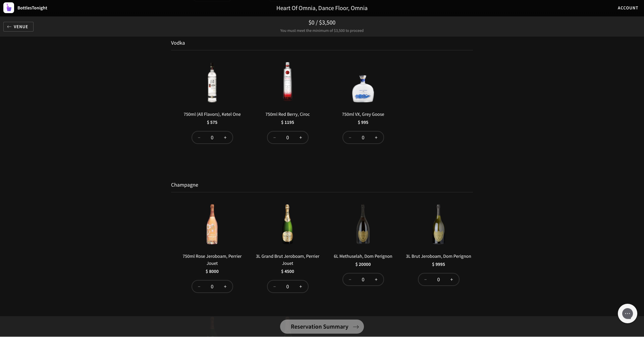This screenshot has width=644, height=337.
Task: Click the Heart Of Omnia header title
Action: coord(322,8)
